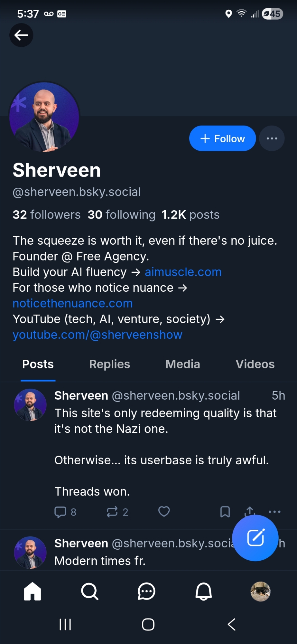Open the profile more options menu
Screen dimensions: 297x644
(272, 138)
